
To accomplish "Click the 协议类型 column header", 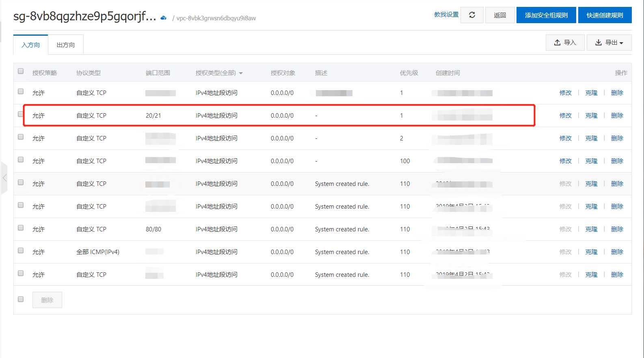I will [89, 73].
